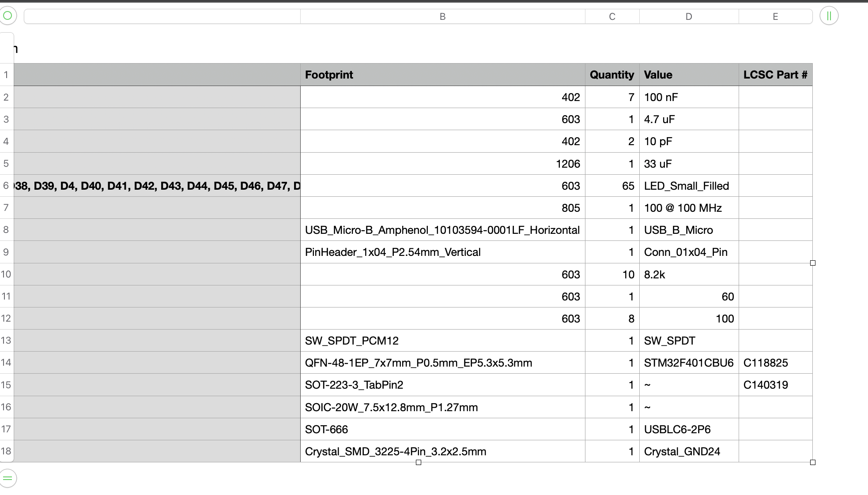The image size is (868, 495).
Task: Select column E header
Action: point(775,16)
